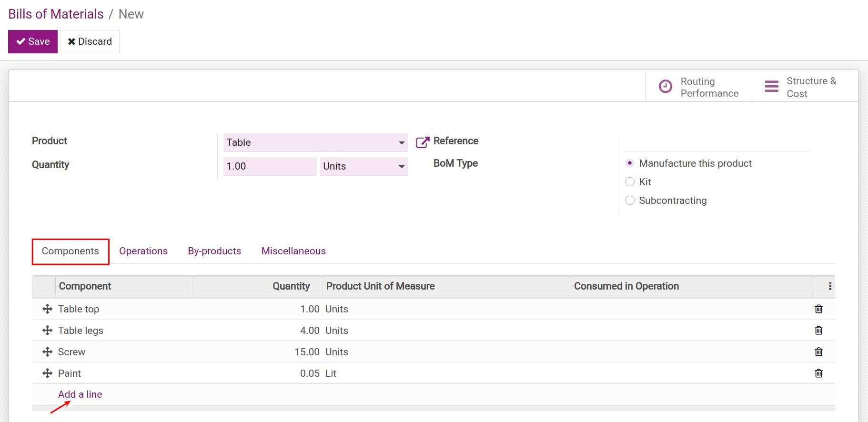Click the Lit unit for Paint
Screen dimensions: 868x422
click(331, 373)
